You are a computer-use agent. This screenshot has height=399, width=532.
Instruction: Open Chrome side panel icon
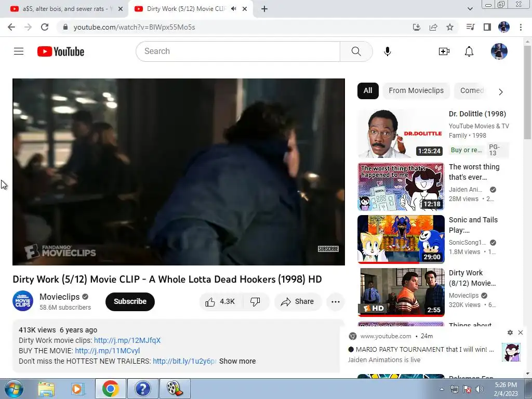487,27
